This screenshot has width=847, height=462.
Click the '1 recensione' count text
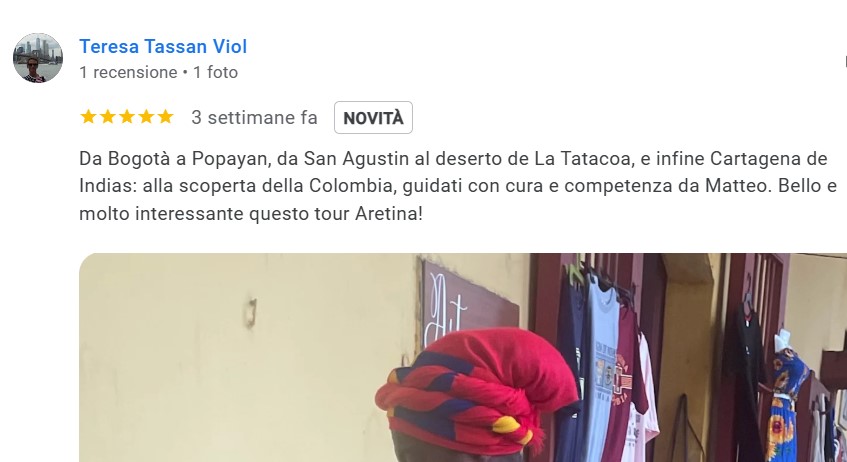click(129, 72)
